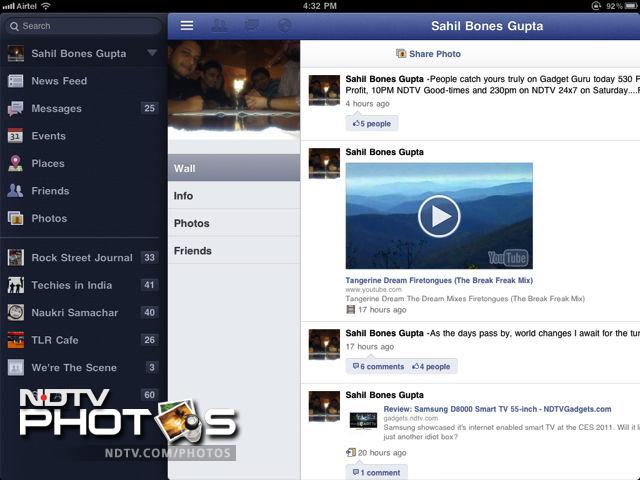Tap Sahil Bones Gupta header title
Screen dimensions: 640x480
[x=487, y=26]
